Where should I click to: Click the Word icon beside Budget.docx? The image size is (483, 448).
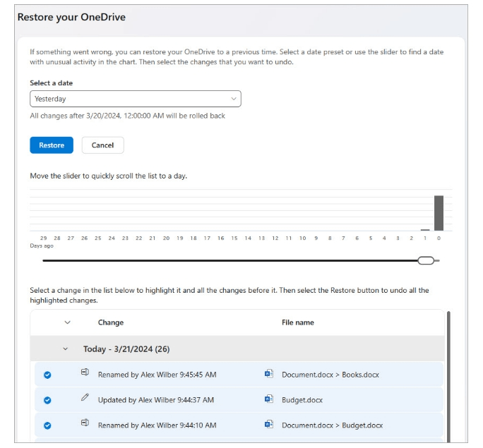tap(269, 399)
